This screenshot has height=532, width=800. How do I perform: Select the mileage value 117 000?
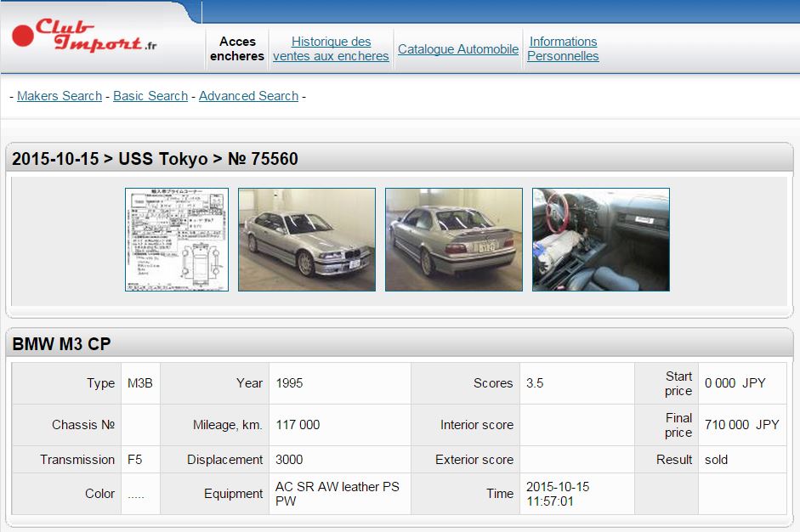[x=298, y=425]
